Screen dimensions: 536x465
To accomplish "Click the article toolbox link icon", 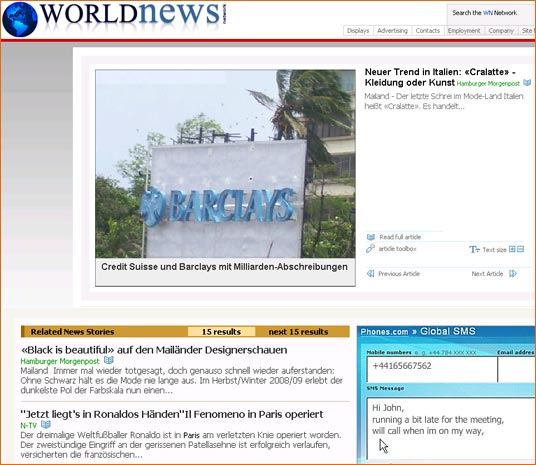I will pyautogui.click(x=370, y=249).
